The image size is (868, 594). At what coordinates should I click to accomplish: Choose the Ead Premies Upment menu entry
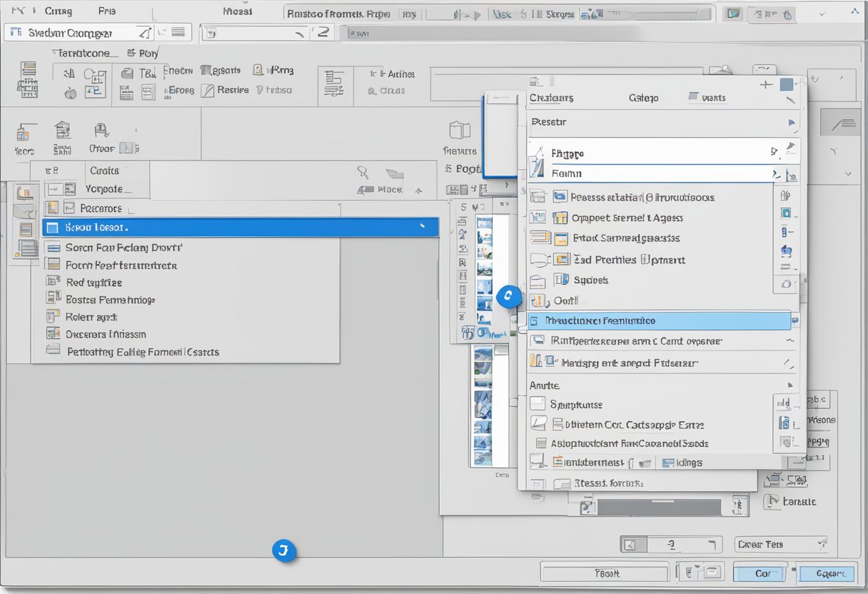628,260
